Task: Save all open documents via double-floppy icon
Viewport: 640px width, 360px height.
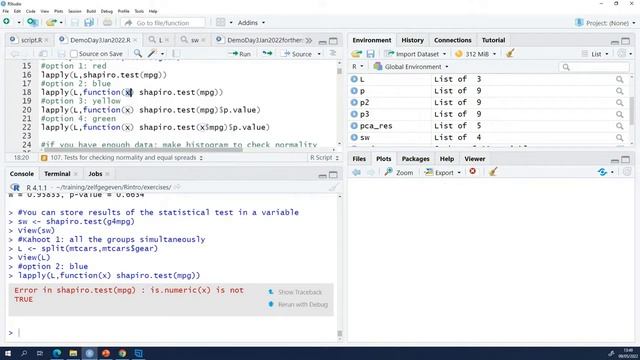Action: 89,22
